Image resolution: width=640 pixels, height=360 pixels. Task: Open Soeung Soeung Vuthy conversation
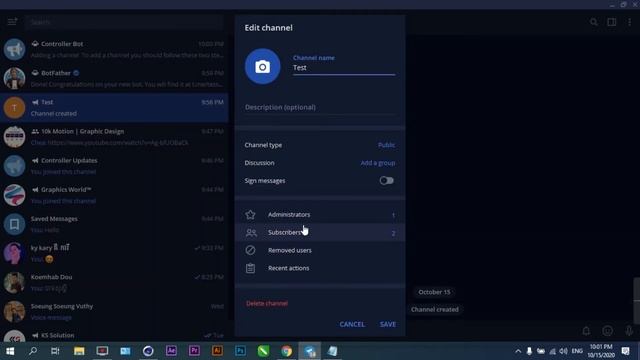(114, 311)
